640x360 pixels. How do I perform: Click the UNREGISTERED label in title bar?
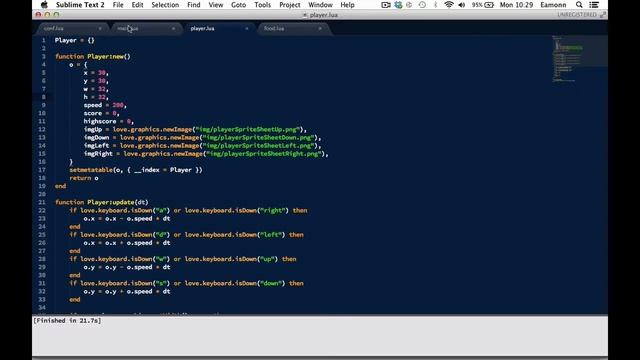[x=577, y=15]
